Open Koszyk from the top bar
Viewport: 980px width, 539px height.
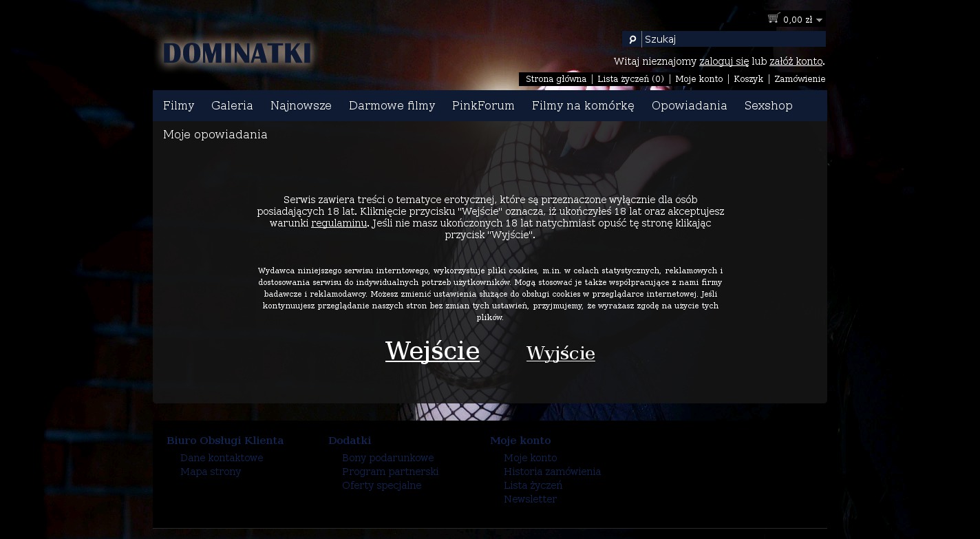coord(748,79)
